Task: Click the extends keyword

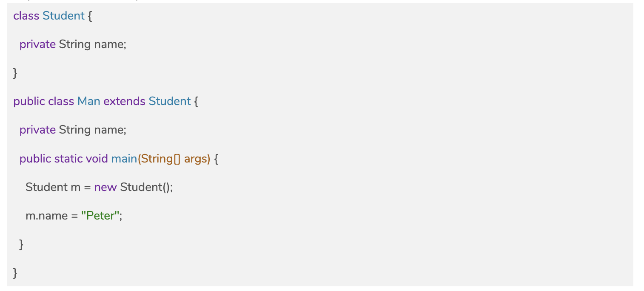Action: tap(124, 101)
